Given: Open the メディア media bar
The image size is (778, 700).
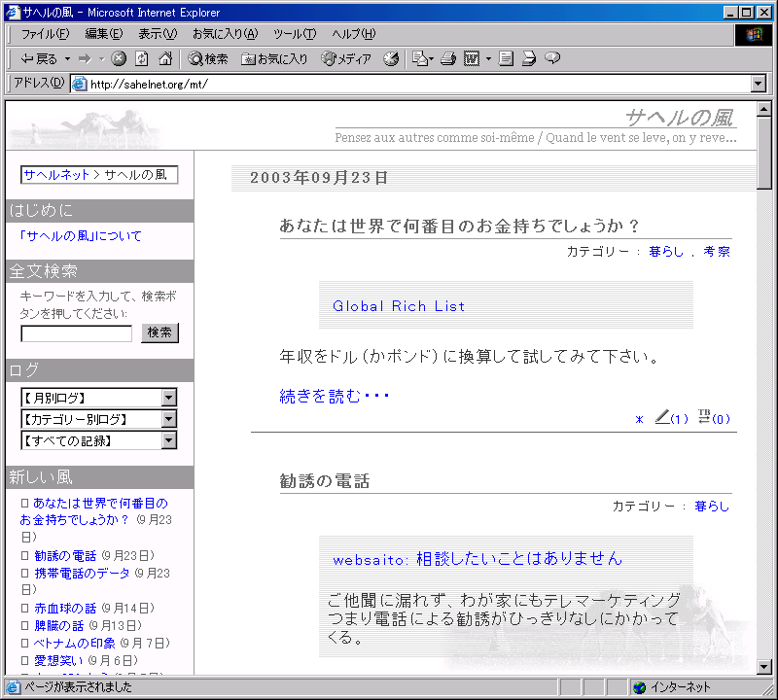Looking at the screenshot, I should tap(346, 59).
